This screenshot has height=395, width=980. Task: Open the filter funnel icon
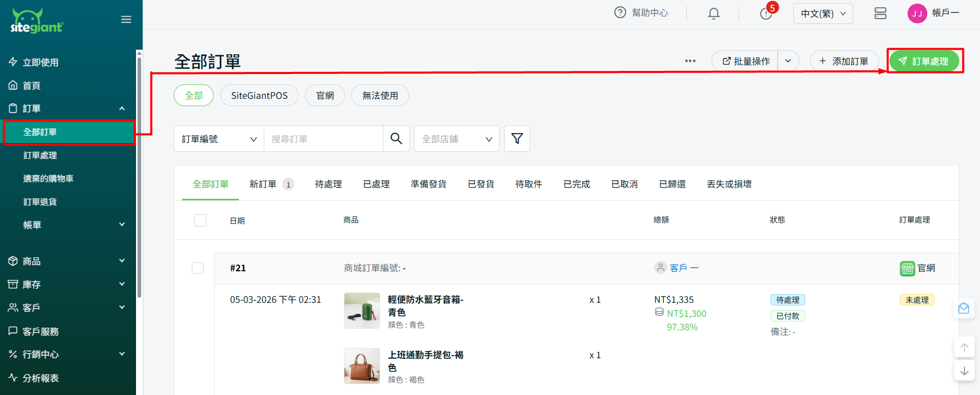point(517,139)
